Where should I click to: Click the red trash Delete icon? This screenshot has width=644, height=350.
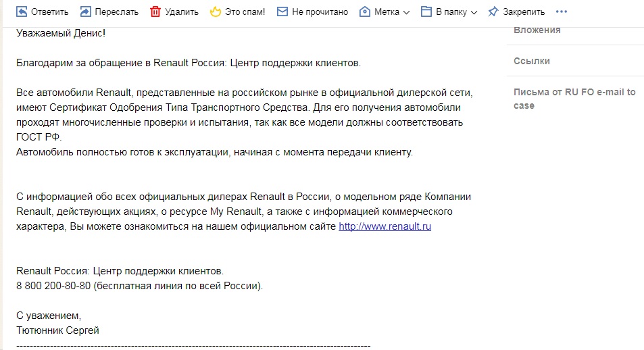[155, 11]
